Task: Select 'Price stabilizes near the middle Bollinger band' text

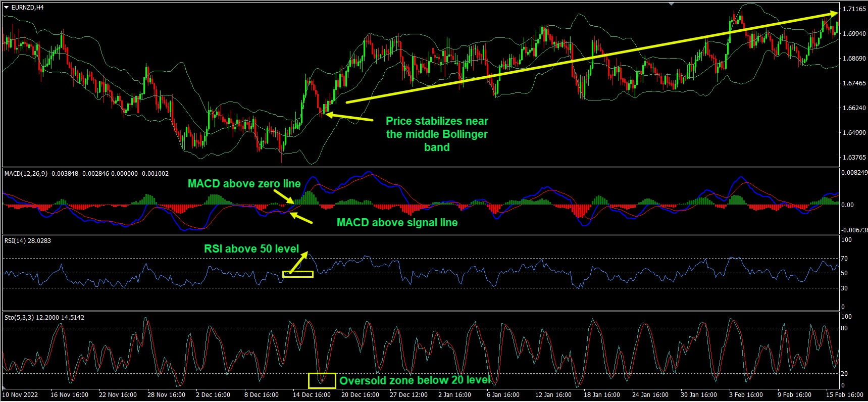Action: point(437,134)
